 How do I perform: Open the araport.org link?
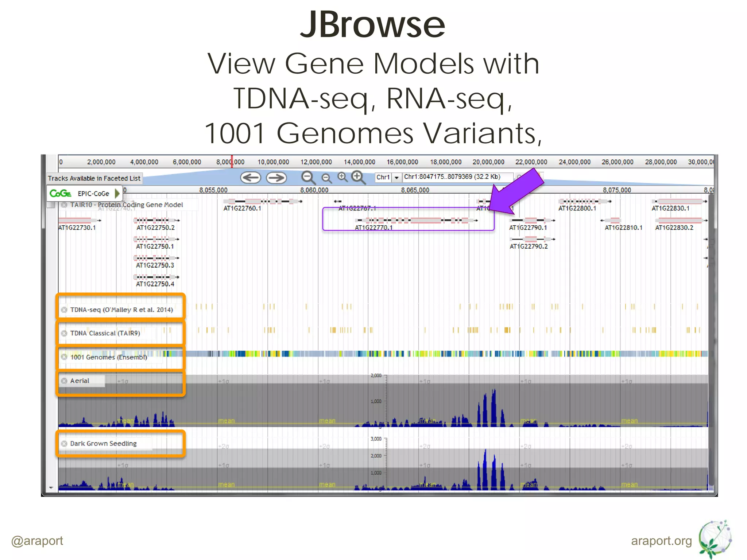(x=661, y=541)
